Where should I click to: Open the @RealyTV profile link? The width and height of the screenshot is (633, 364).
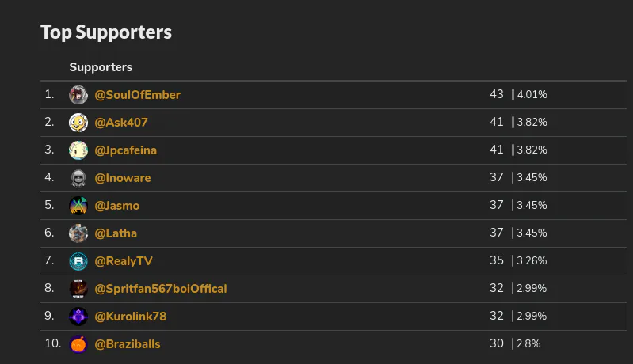point(124,261)
